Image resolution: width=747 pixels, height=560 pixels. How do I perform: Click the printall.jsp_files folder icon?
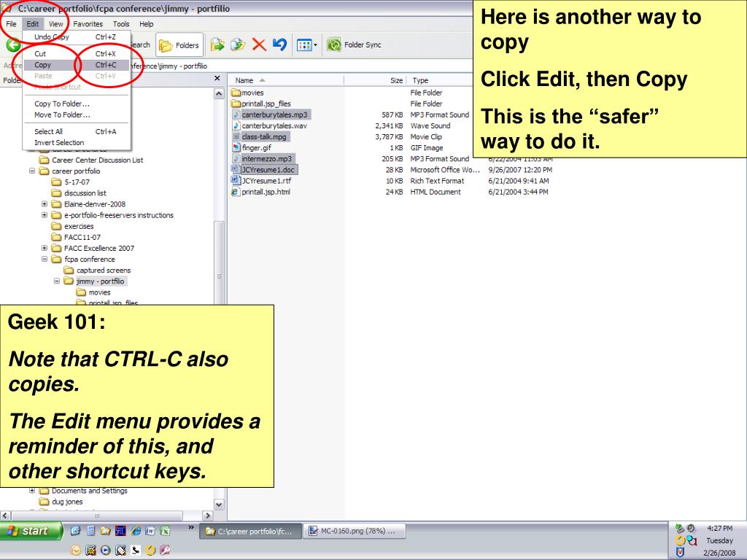point(236,104)
